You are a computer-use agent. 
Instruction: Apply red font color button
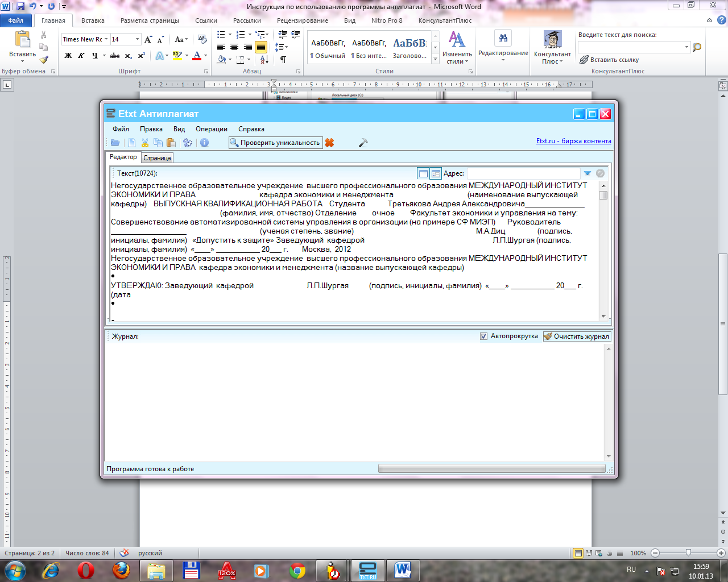(x=197, y=56)
